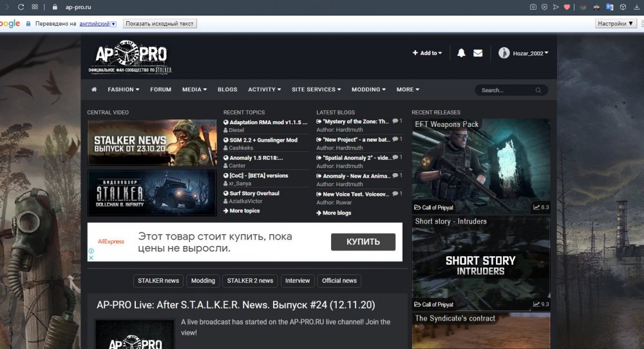The image size is (644, 349).
Task: Open the messages envelope icon
Action: (x=478, y=53)
